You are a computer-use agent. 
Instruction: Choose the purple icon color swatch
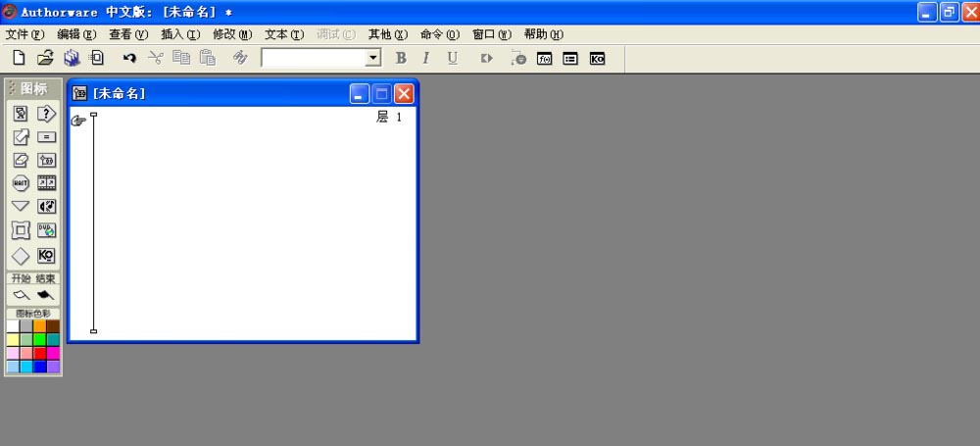click(x=54, y=367)
